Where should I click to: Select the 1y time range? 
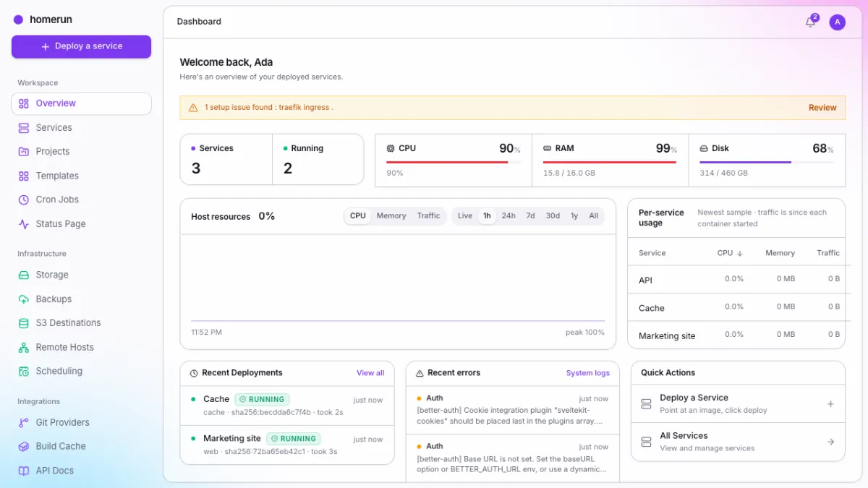[x=574, y=216]
